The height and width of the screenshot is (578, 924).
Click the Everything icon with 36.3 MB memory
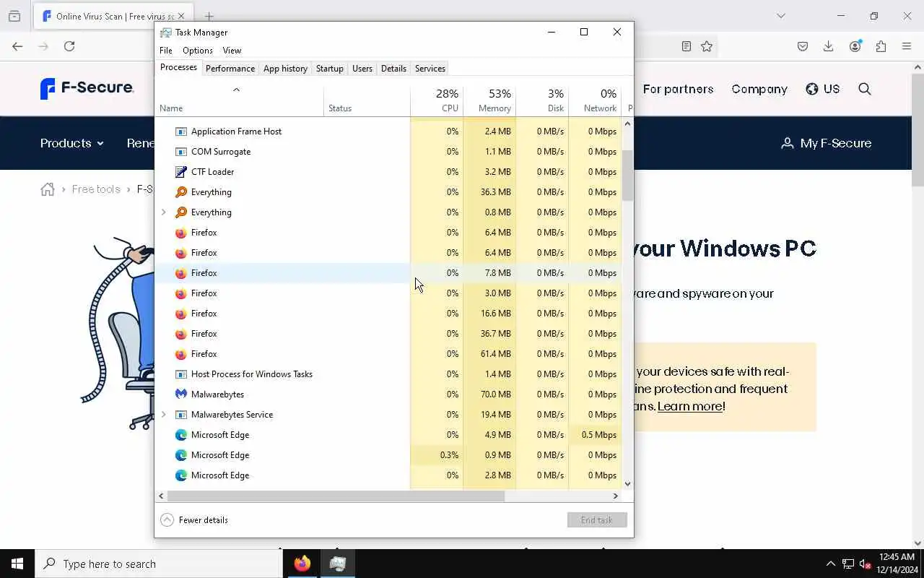tap(181, 192)
